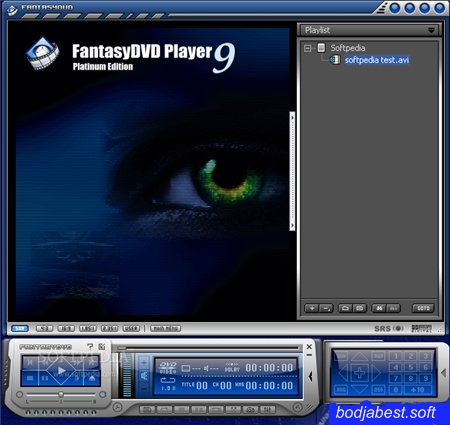Search playlist with the binoculars button
Image resolution: width=450 pixels, height=425 pixels.
pyautogui.click(x=379, y=308)
